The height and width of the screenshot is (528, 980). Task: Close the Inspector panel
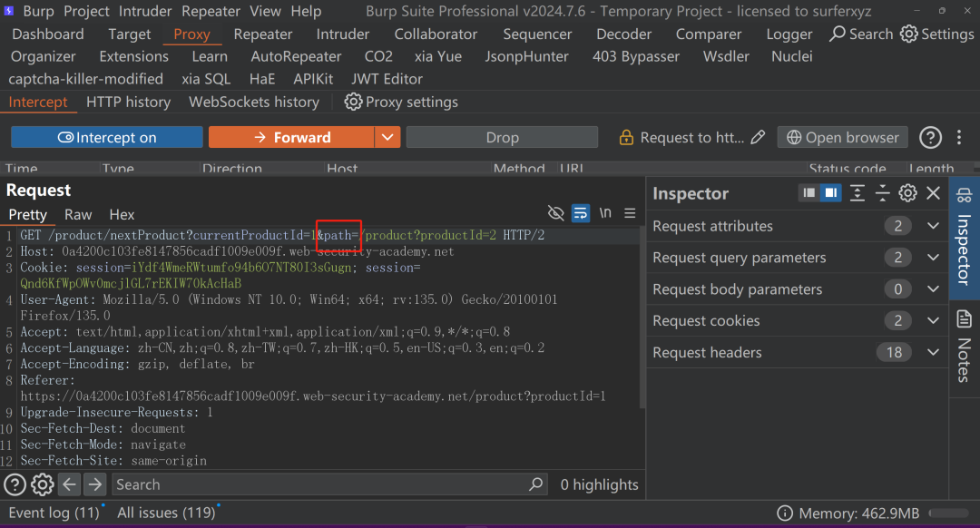933,193
